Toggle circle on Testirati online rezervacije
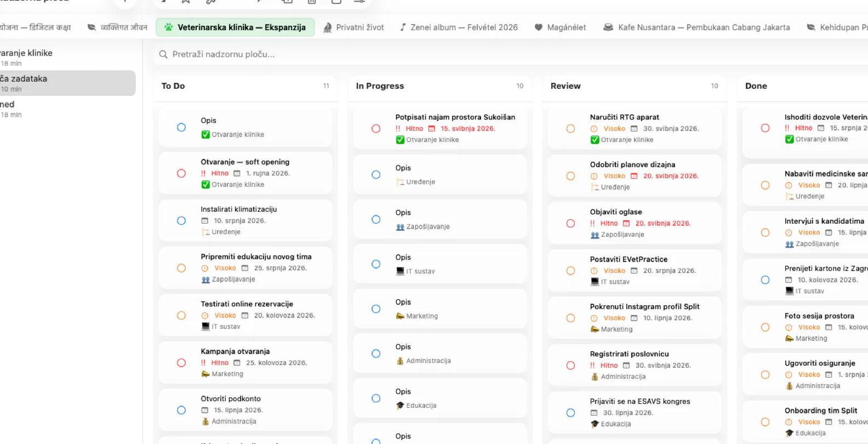 181,316
